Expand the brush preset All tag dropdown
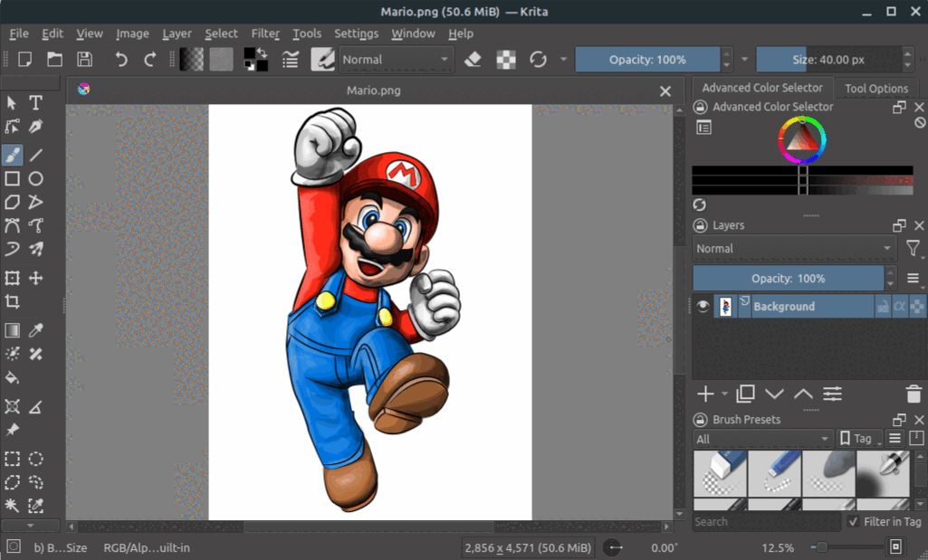Image resolution: width=928 pixels, height=560 pixels. pyautogui.click(x=762, y=439)
